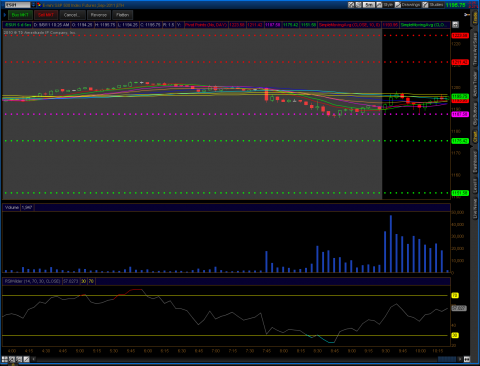Click the flask icon beside Studies
Viewport: 480px width, 366px height.
425,5
